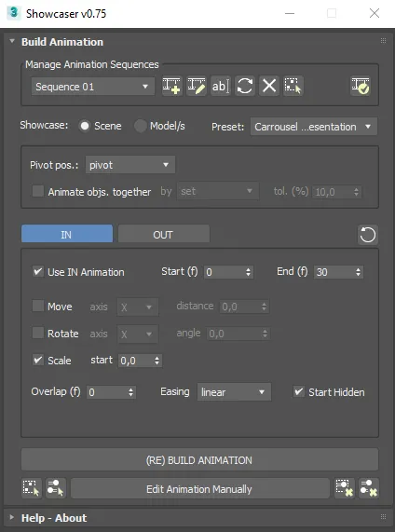Uncheck Use IN Animation
The height and width of the screenshot is (532, 395).
(38, 271)
